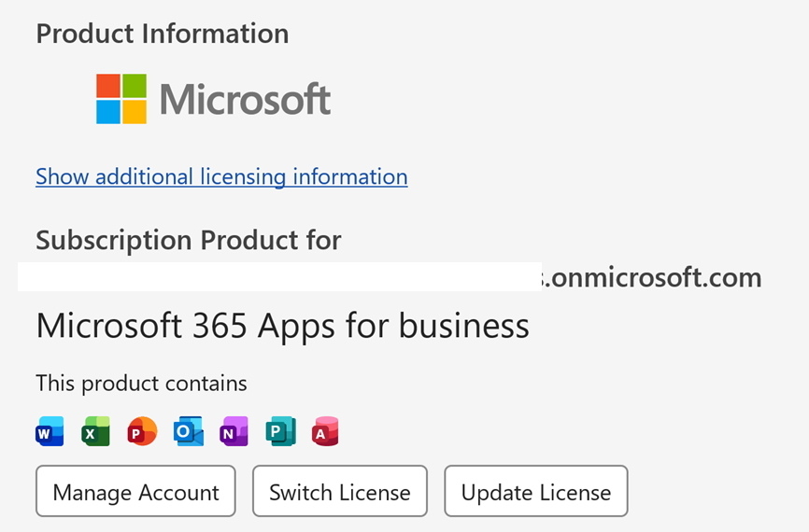This screenshot has width=809, height=532.
Task: Click the Microsoft wordmark text
Action: tap(245, 99)
